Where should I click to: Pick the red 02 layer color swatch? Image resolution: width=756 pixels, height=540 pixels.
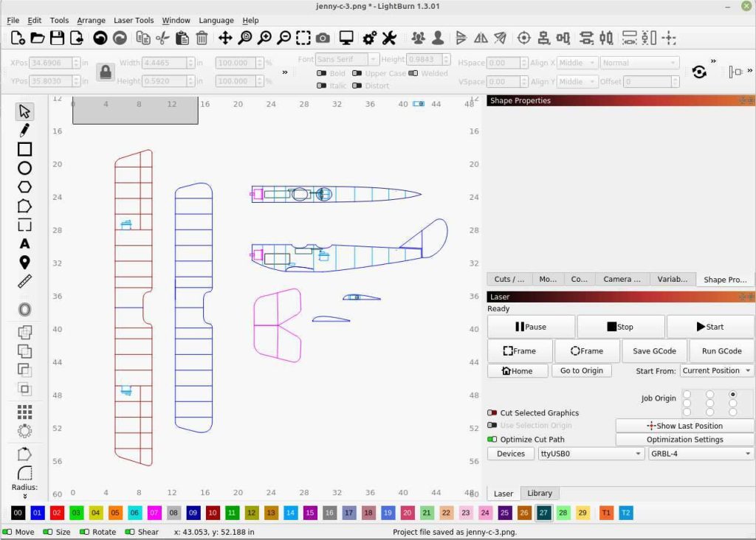(x=57, y=513)
